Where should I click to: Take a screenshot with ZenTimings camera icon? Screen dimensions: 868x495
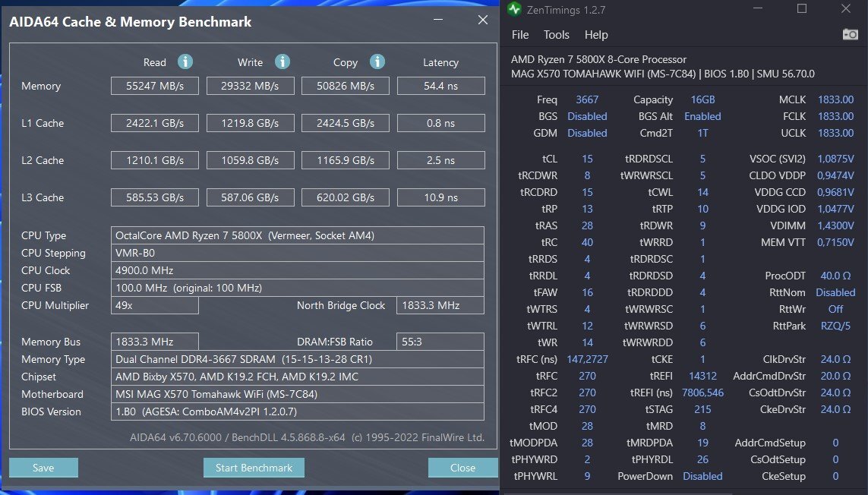tap(851, 34)
